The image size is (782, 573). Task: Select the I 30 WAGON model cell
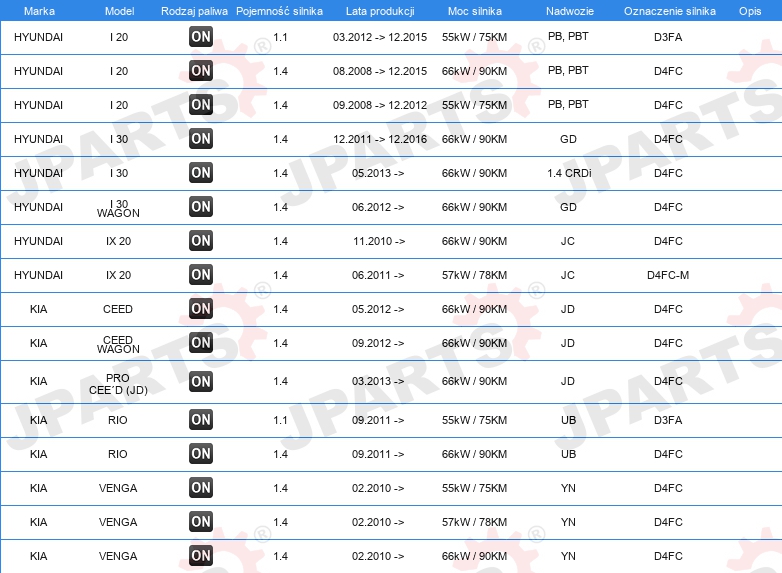click(x=118, y=208)
